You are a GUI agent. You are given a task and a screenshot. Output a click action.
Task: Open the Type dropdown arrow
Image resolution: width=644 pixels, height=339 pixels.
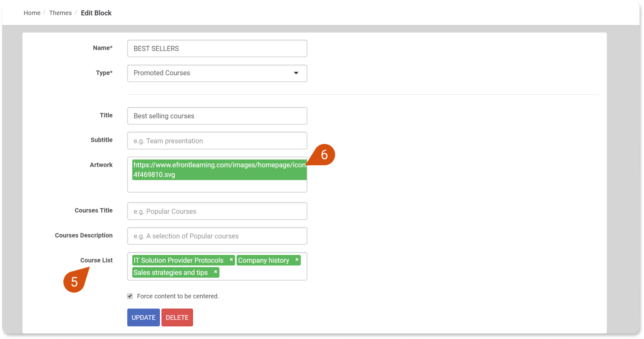(x=296, y=73)
